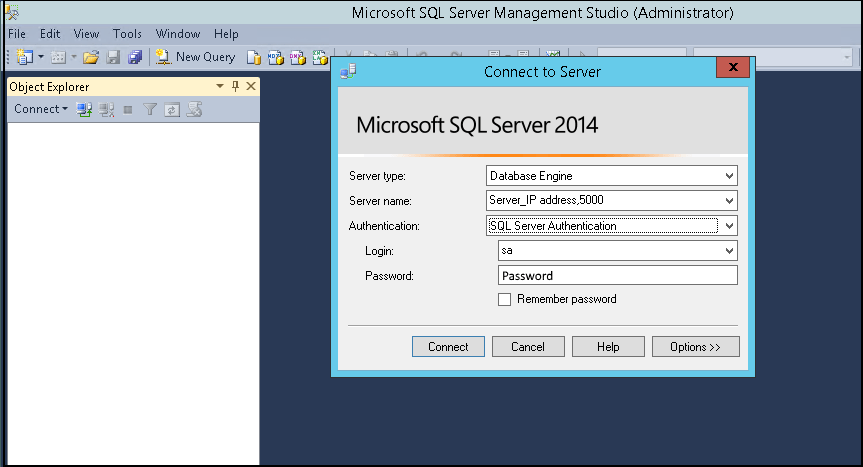The image size is (863, 467).
Task: Click the Analysis Services MDX Query icon
Action: pos(276,57)
